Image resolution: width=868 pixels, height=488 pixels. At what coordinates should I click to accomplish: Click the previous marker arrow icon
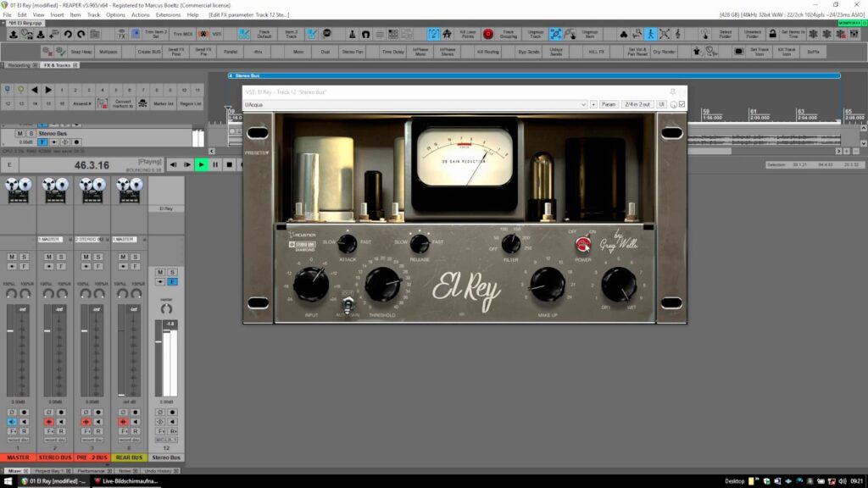point(35,90)
